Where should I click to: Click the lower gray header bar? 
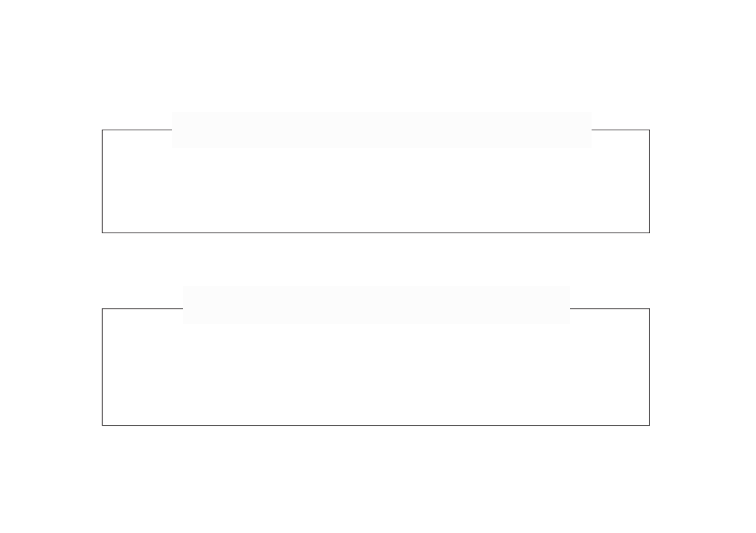tap(376, 305)
